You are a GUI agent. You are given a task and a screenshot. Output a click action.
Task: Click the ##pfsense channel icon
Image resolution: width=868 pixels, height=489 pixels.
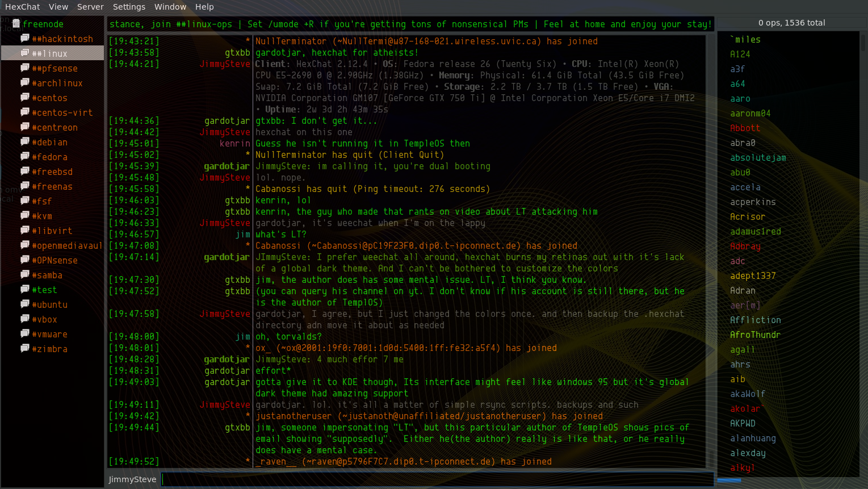(25, 68)
